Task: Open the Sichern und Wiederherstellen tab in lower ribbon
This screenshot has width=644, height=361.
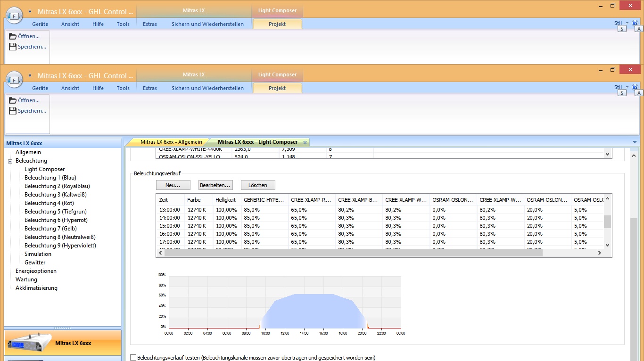Action: [x=207, y=88]
